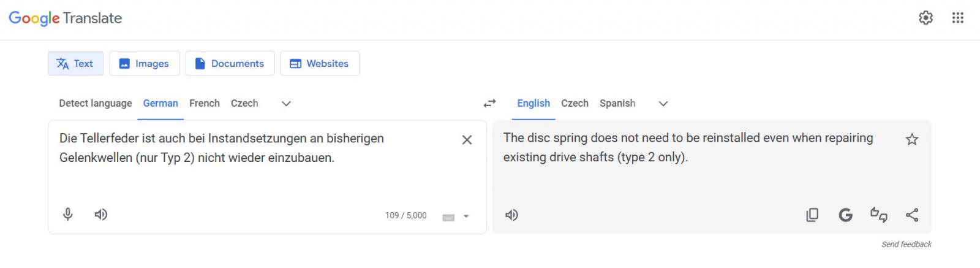Image resolution: width=980 pixels, height=268 pixels.
Task: Share the translation
Action: pyautogui.click(x=912, y=215)
